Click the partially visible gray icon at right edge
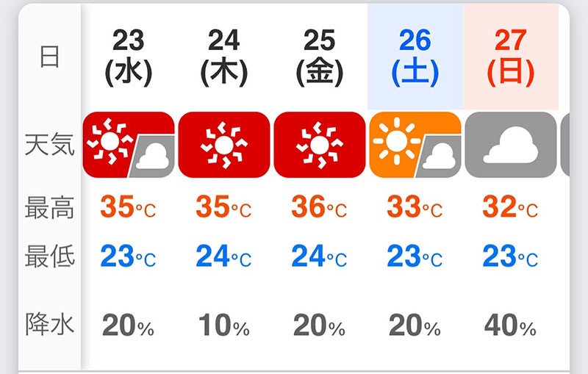Screen dimensions: 588x374 [564, 145]
